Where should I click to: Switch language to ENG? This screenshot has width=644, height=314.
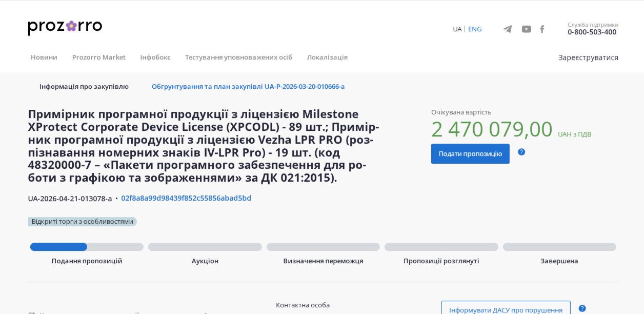[475, 29]
